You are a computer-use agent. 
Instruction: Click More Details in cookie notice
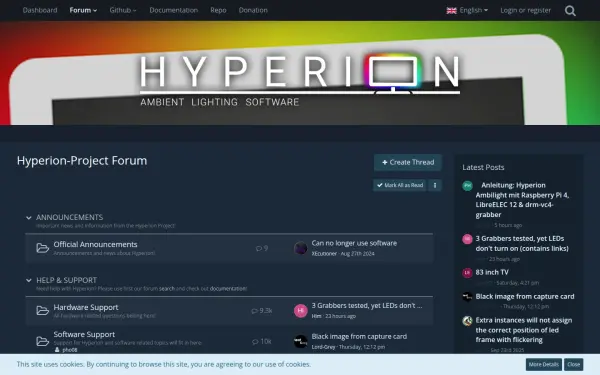point(543,364)
